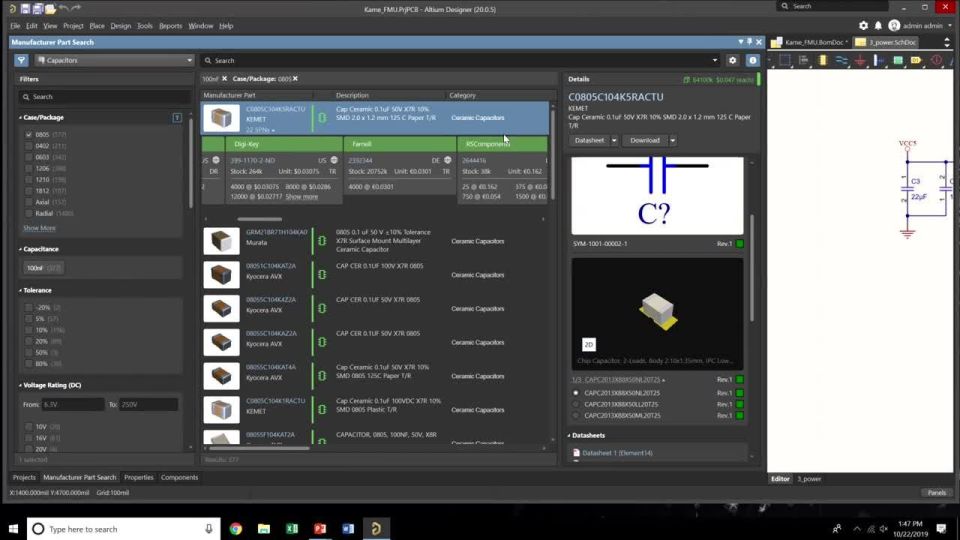Viewport: 960px width, 540px height.
Task: Open the notifications bell icon
Action: (x=878, y=26)
